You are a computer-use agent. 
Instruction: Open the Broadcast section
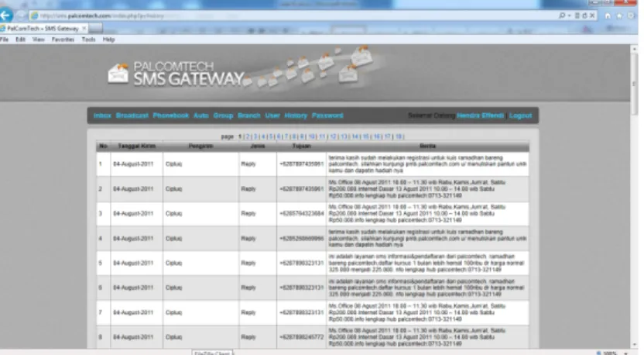coord(132,115)
